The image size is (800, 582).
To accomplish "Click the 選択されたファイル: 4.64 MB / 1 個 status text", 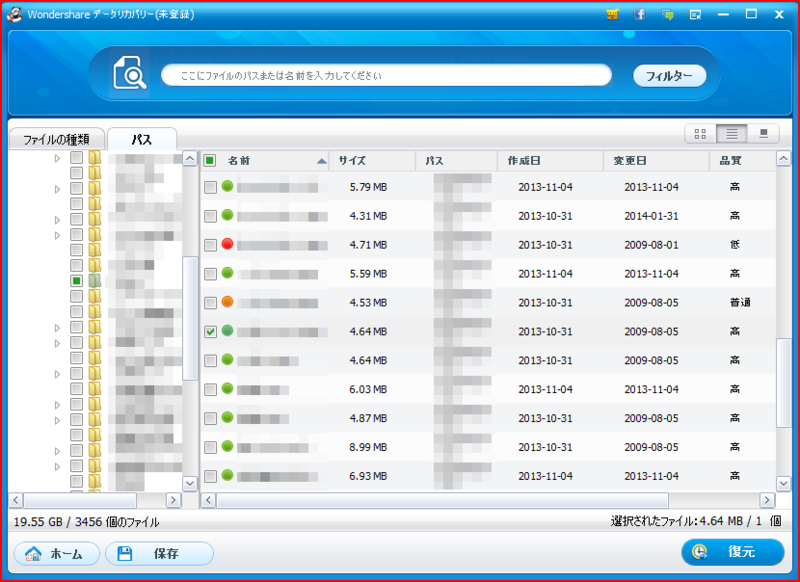I will click(696, 521).
